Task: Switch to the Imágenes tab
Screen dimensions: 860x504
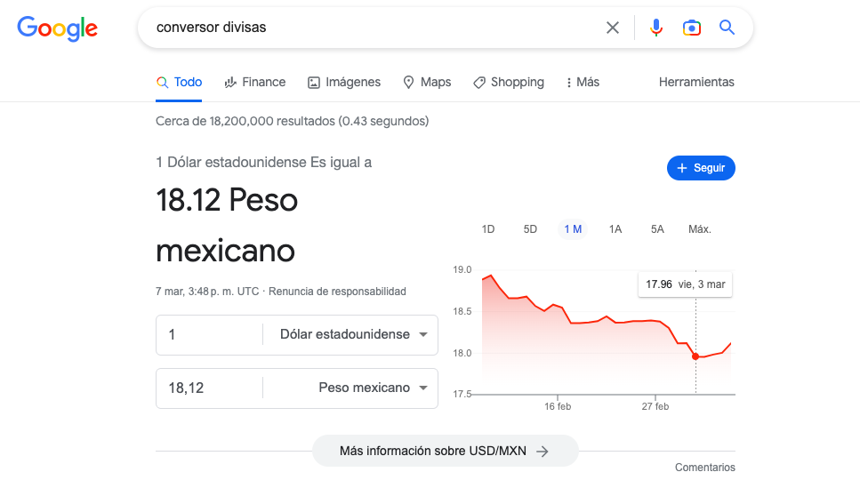Action: click(x=344, y=83)
